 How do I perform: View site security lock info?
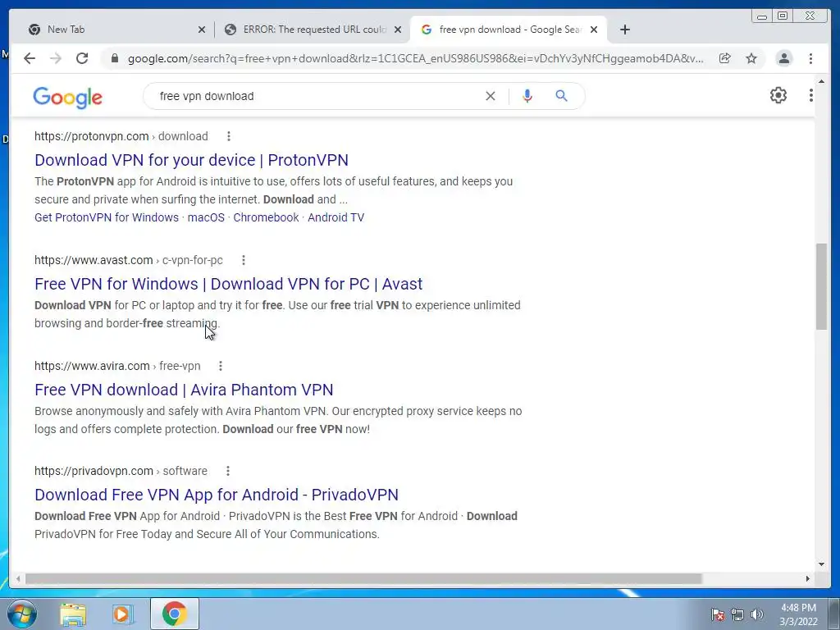tap(114, 58)
